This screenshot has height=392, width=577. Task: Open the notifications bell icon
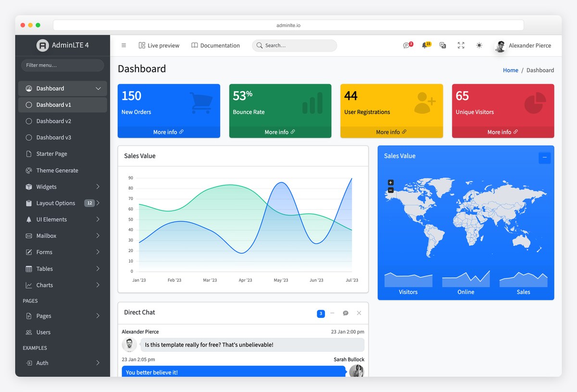(x=424, y=45)
